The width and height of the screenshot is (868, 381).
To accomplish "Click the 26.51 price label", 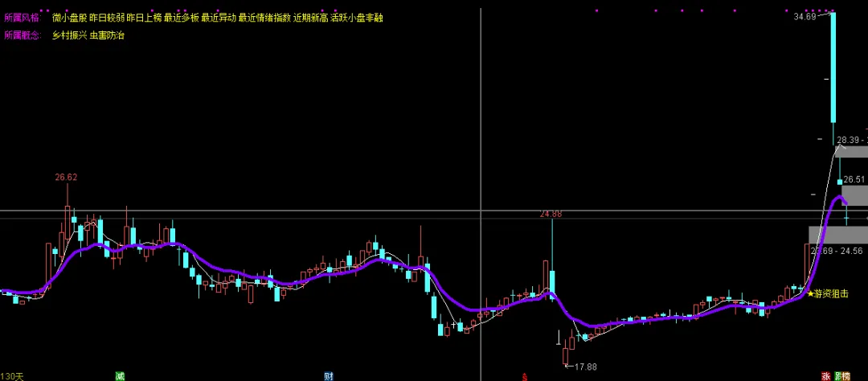I will click(855, 179).
